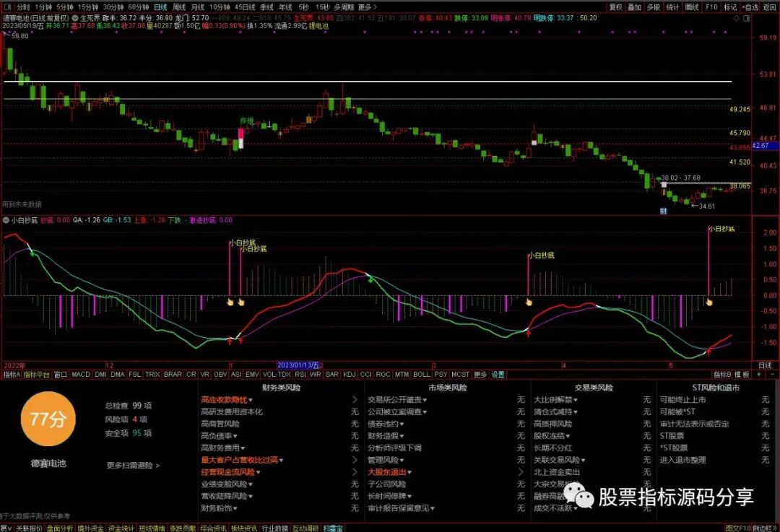Click the minus button at indicator bar end
The width and height of the screenshot is (780, 532).
coord(772,375)
